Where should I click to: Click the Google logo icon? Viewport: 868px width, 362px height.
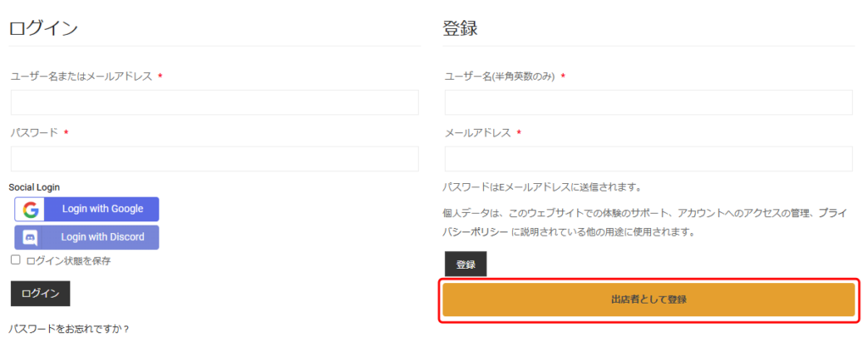click(x=31, y=209)
